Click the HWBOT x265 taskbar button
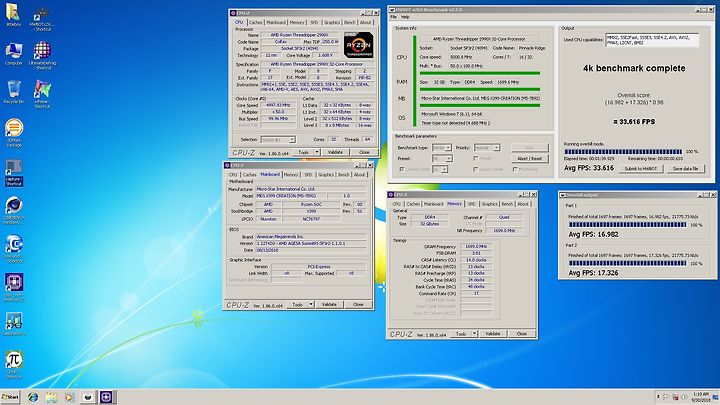Screen dimensions: 720x405 [x=88, y=397]
